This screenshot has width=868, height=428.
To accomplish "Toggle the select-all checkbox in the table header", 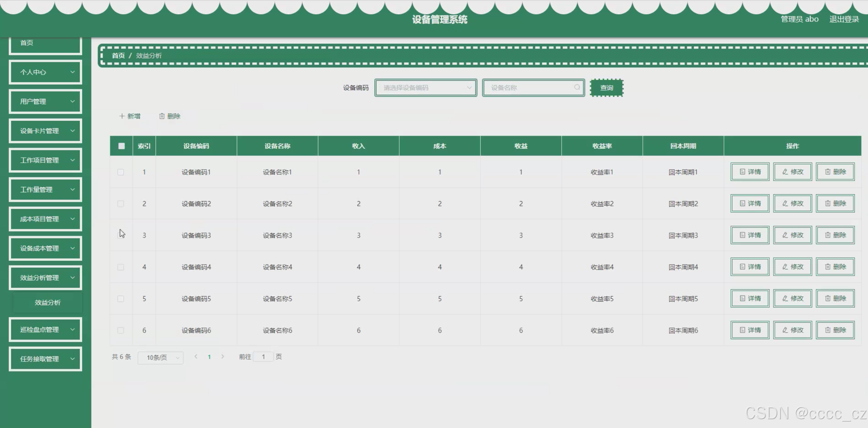I will (121, 146).
